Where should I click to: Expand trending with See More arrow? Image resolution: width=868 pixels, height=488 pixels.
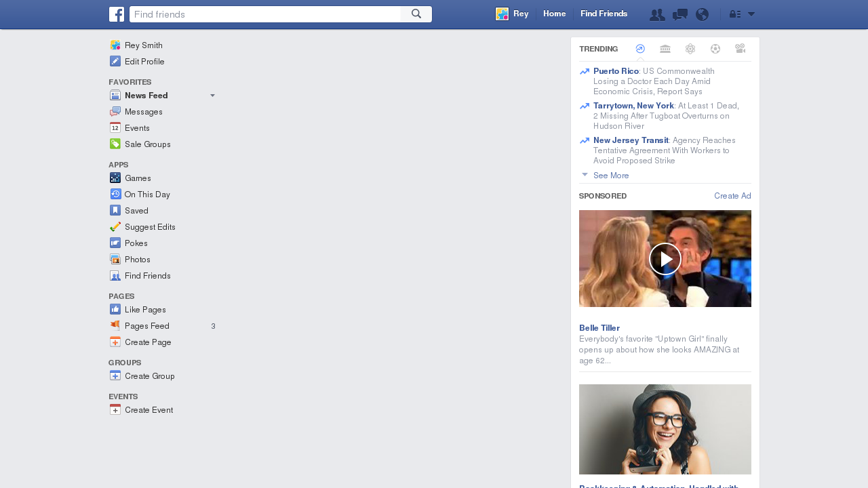(585, 175)
